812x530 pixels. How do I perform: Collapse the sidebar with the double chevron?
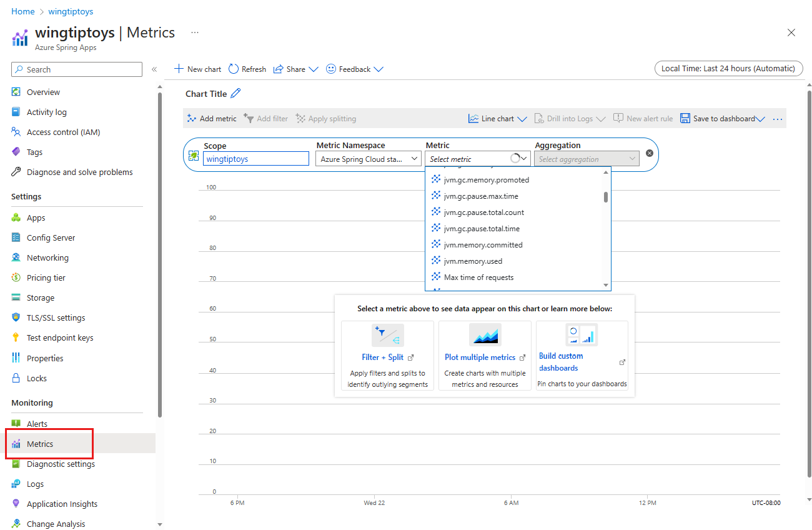coord(154,69)
